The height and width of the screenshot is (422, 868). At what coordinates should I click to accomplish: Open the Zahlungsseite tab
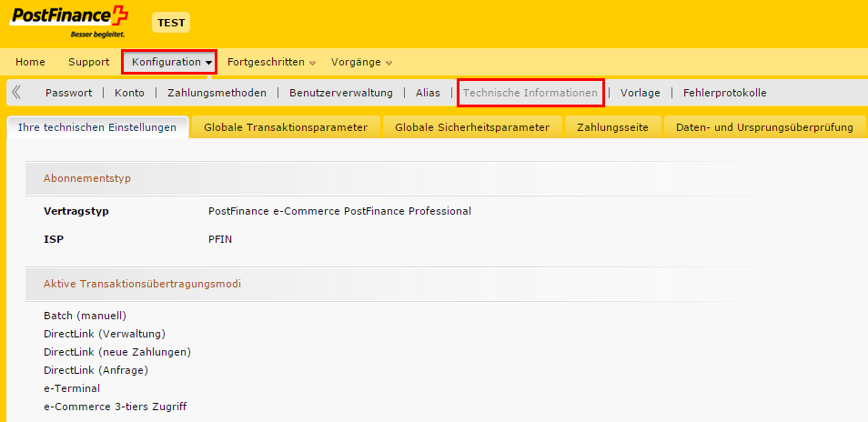[x=612, y=127]
